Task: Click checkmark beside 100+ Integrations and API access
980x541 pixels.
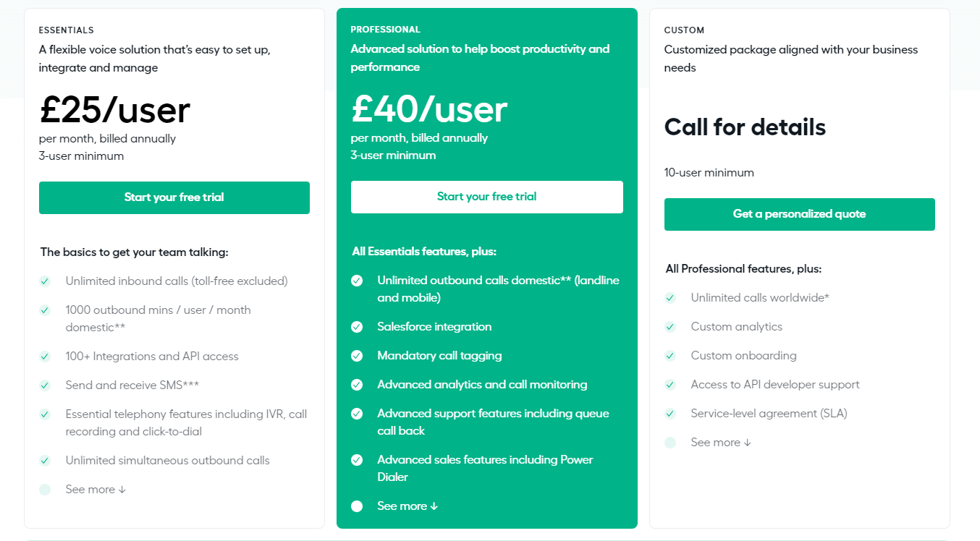Action: point(45,357)
